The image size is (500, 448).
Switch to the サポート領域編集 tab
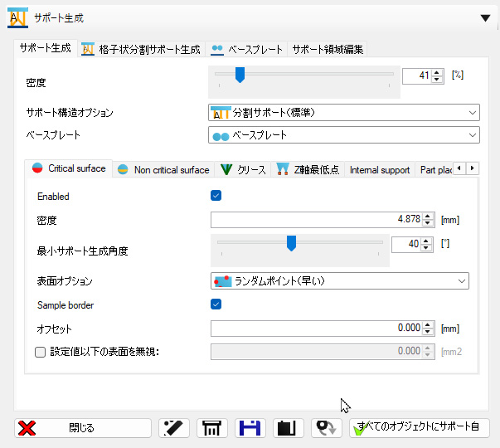tap(328, 50)
